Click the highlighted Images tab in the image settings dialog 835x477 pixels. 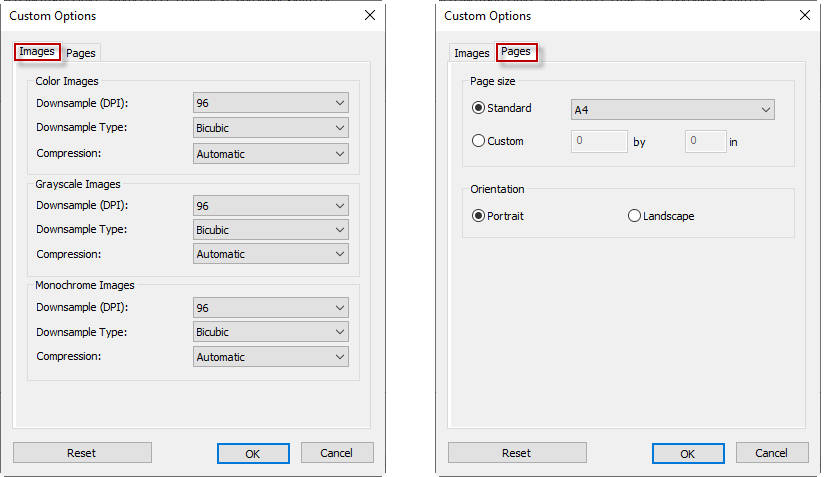(x=37, y=52)
